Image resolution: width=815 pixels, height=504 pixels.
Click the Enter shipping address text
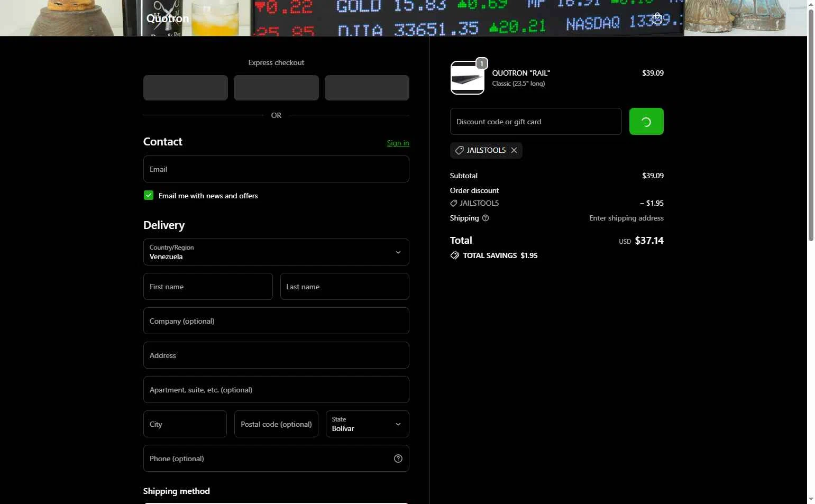(x=626, y=218)
